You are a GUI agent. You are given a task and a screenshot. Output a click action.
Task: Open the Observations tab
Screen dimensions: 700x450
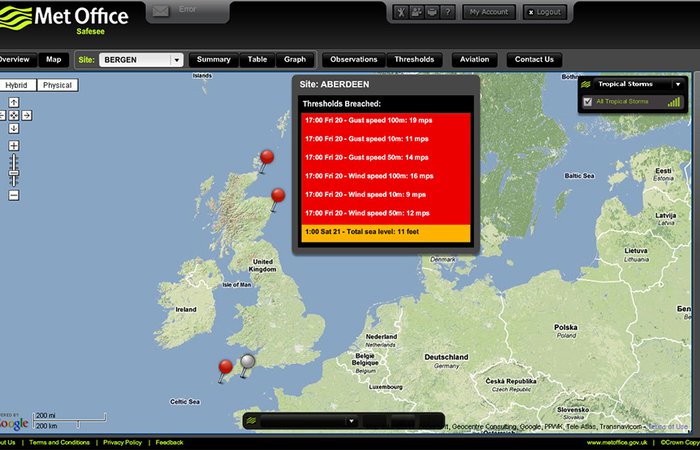[354, 60]
